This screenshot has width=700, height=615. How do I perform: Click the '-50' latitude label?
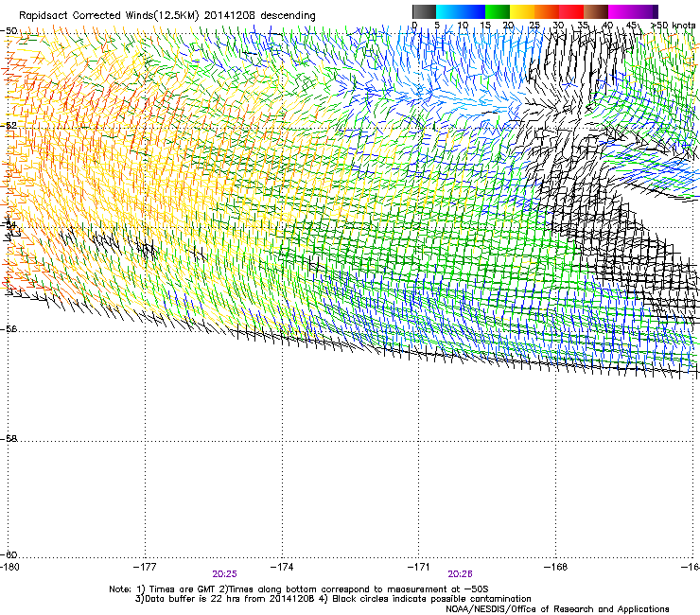9,31
